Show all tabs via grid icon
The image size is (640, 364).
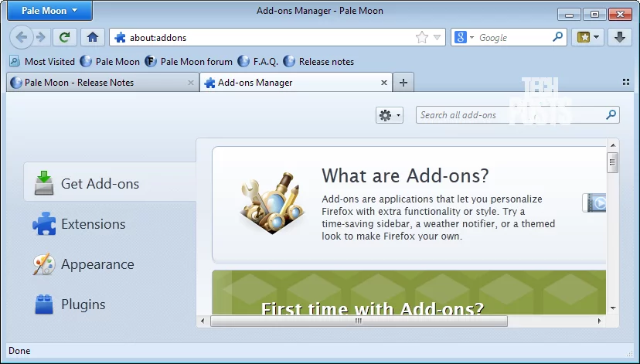coord(626,82)
